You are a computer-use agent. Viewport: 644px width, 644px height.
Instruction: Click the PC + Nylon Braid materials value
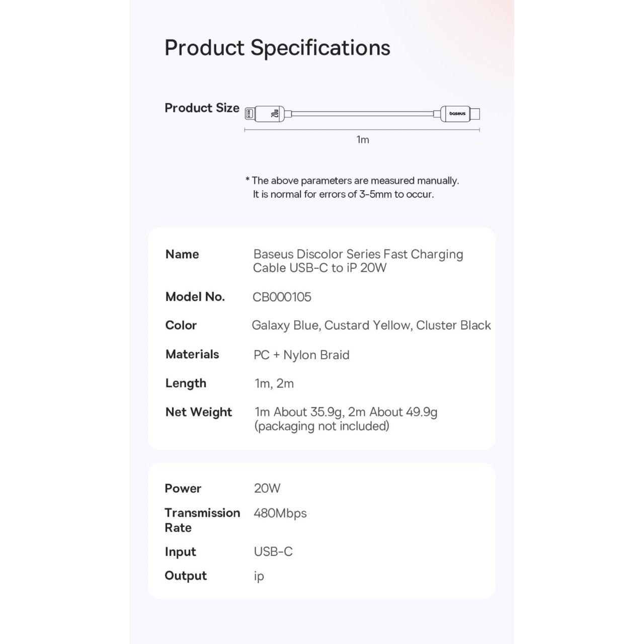(x=301, y=355)
